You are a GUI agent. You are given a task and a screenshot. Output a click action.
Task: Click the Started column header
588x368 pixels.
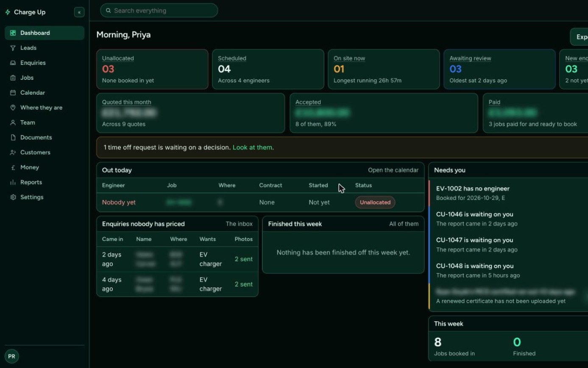point(318,185)
